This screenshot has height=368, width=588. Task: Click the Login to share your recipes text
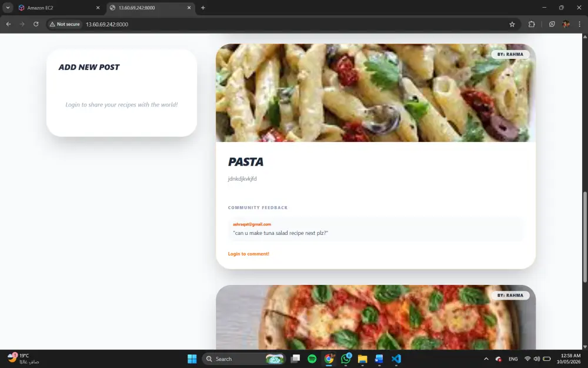tap(122, 105)
